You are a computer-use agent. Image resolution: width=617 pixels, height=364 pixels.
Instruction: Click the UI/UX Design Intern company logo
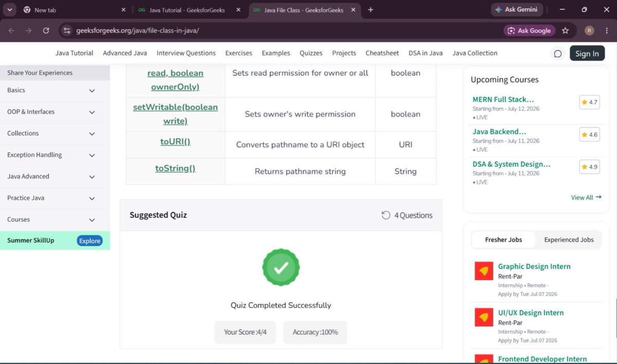pyautogui.click(x=484, y=317)
